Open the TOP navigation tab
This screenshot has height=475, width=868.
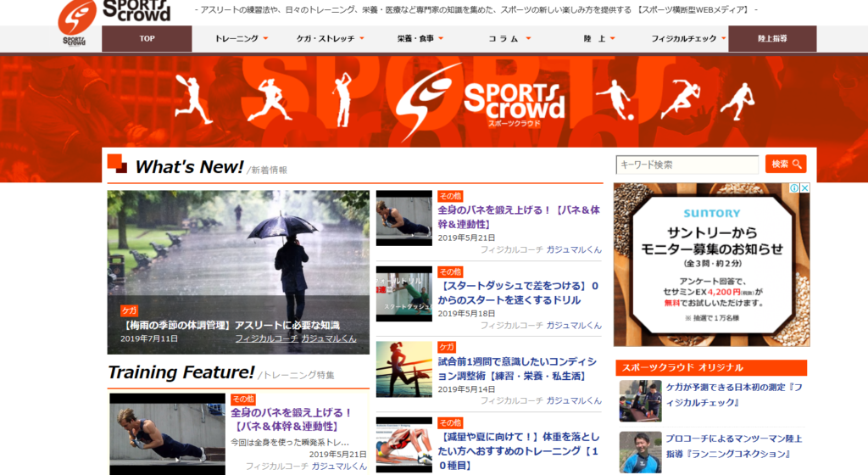tap(147, 39)
